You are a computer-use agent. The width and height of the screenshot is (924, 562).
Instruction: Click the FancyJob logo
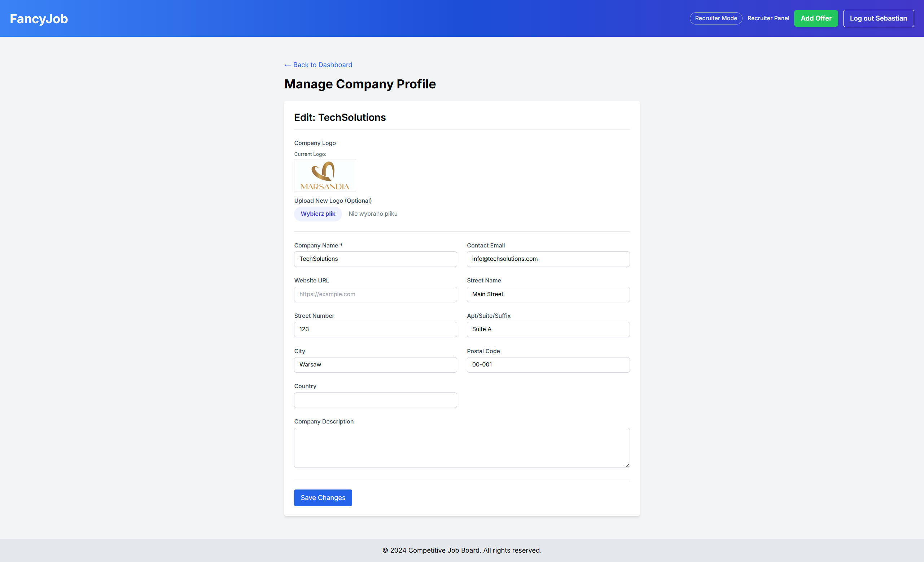(x=39, y=18)
